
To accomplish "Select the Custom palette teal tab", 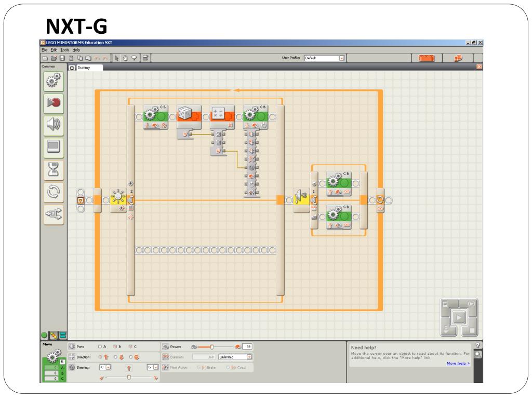I will point(63,336).
